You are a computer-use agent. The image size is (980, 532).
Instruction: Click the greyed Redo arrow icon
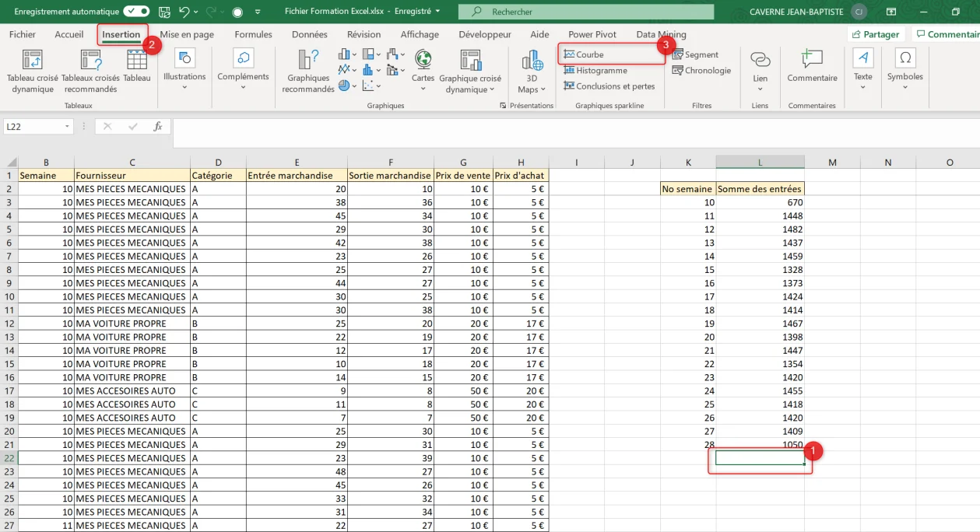click(210, 12)
